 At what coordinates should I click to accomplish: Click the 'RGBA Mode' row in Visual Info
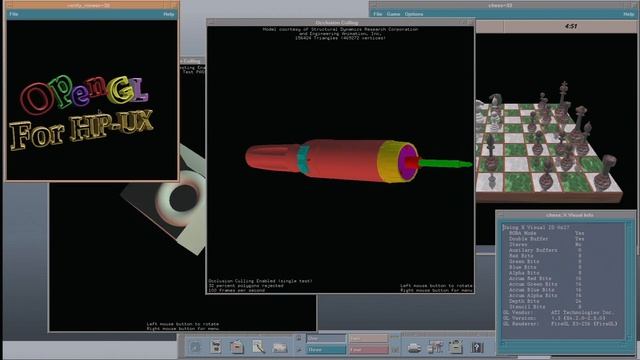tap(546, 233)
